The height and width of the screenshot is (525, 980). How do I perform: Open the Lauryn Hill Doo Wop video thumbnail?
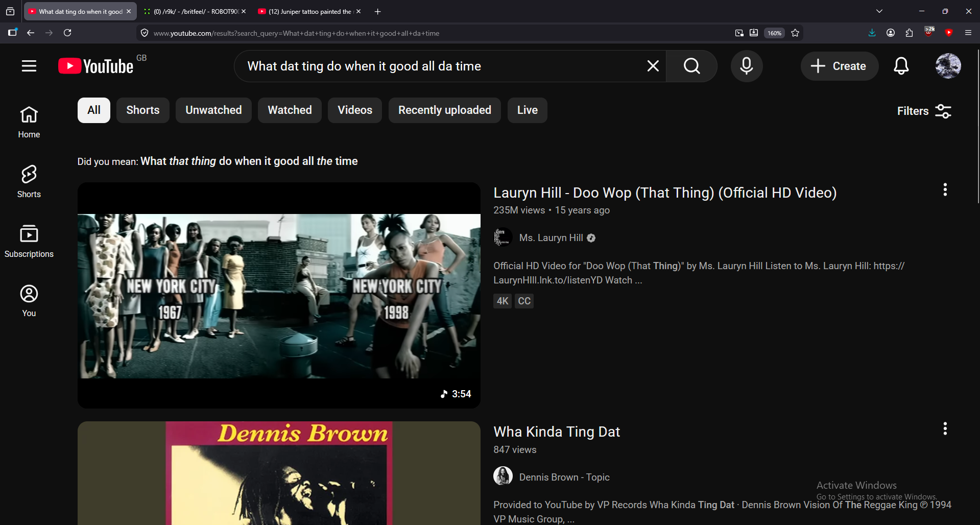tap(279, 295)
